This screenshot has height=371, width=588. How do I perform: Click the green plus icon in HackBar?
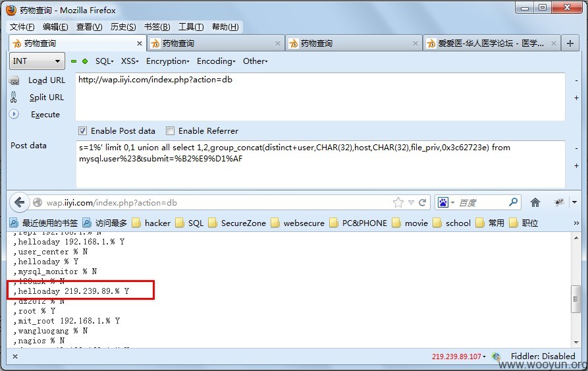(x=85, y=61)
